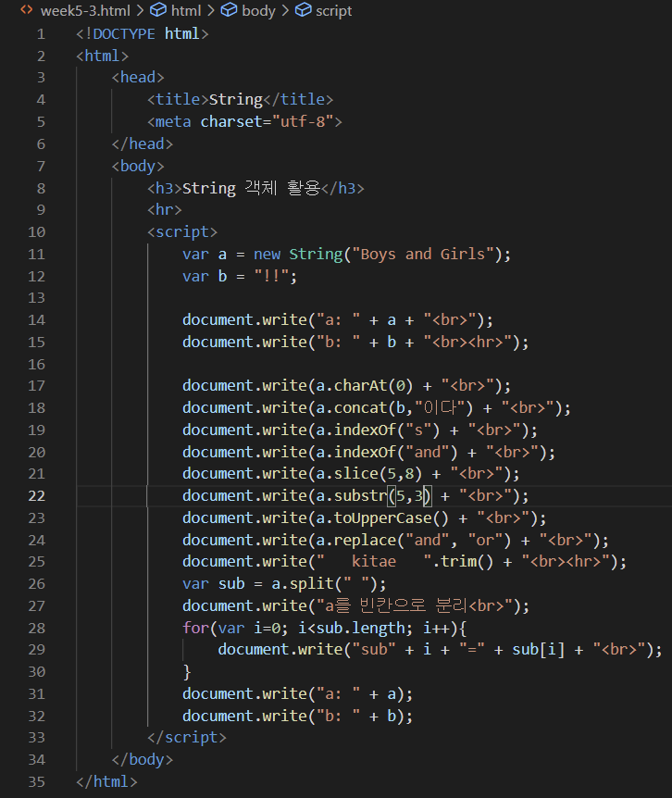
Task: Click the hr tag on line 9
Action: click(x=165, y=209)
